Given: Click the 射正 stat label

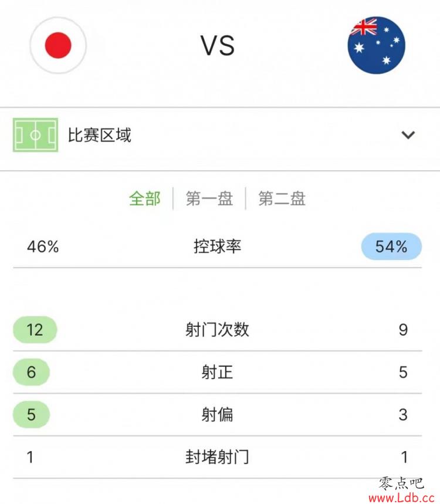Looking at the screenshot, I should 217,372.
